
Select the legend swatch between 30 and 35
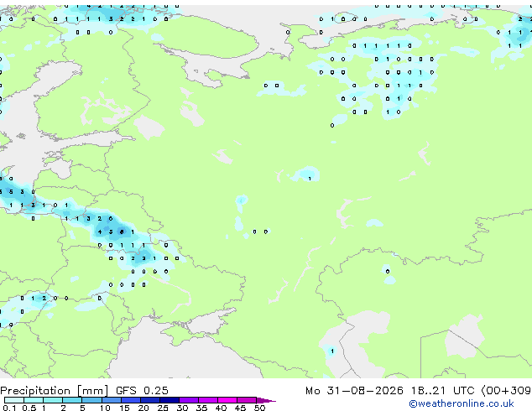pos(189,400)
